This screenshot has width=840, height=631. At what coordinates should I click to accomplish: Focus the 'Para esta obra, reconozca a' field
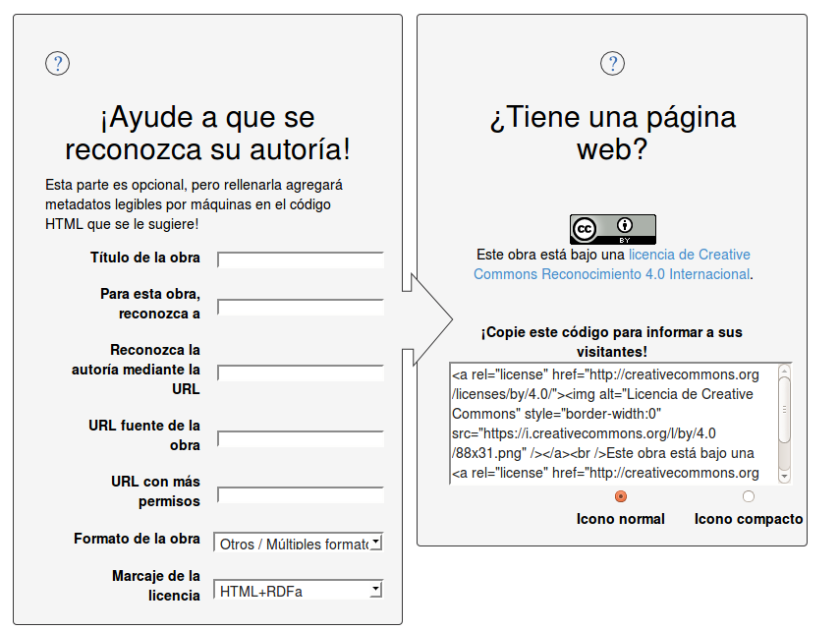pos(300,308)
